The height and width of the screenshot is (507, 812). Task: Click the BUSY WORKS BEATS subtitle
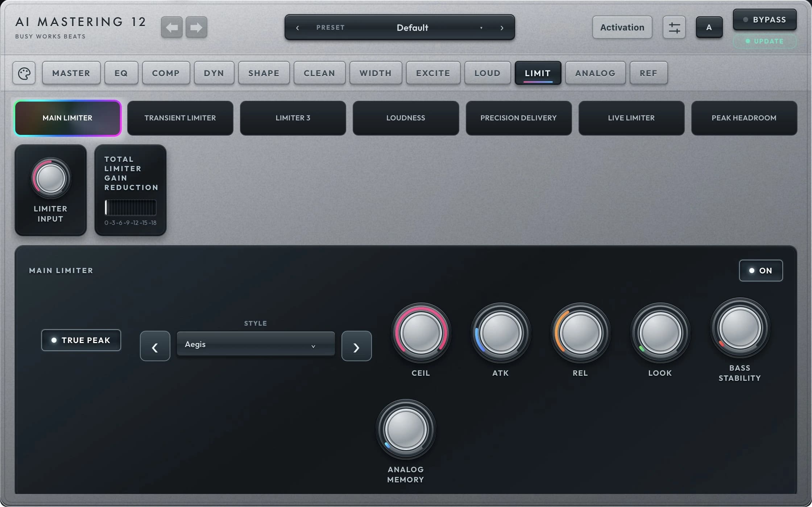pos(50,36)
